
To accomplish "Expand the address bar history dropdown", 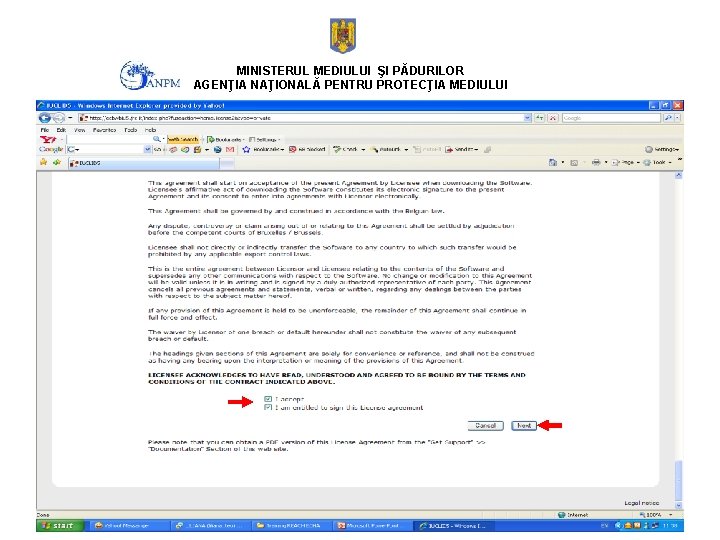I will [x=527, y=118].
